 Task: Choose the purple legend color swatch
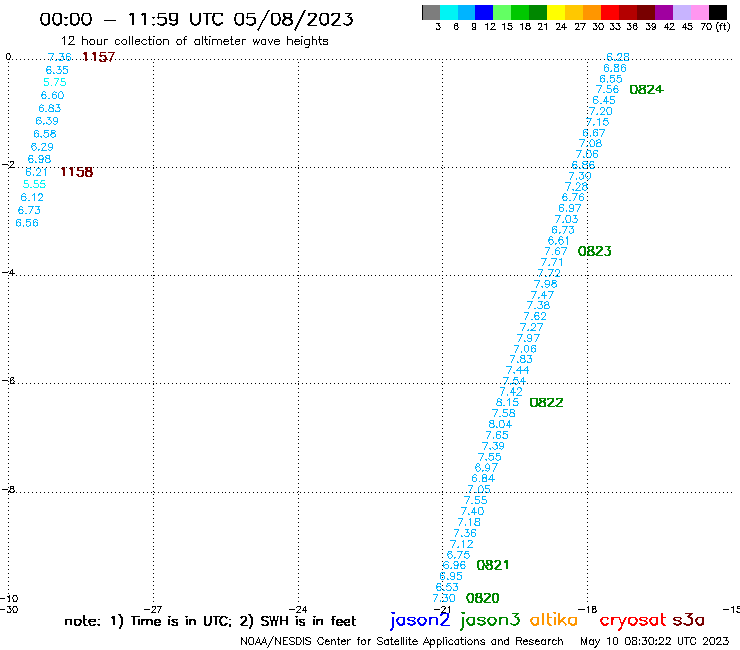click(x=664, y=12)
